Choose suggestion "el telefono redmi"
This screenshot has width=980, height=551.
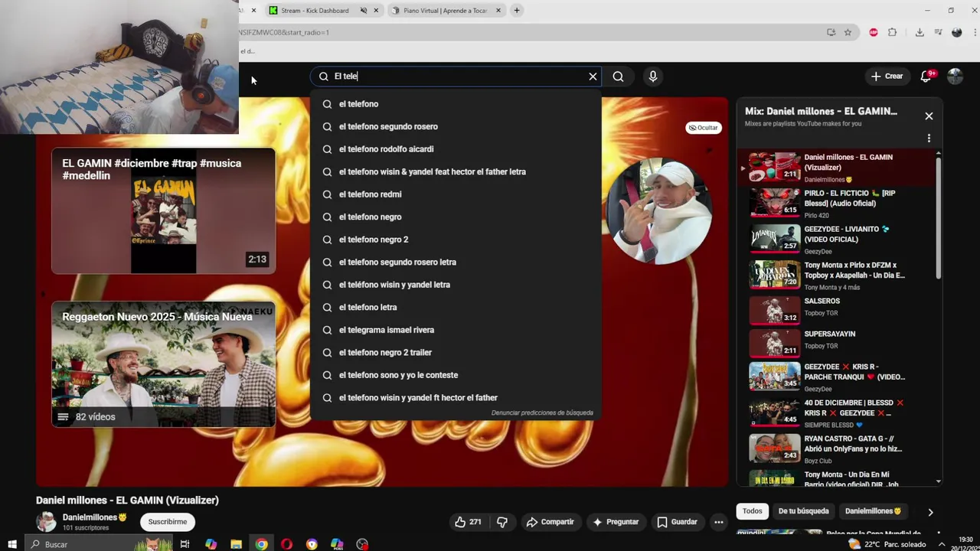tap(456, 194)
